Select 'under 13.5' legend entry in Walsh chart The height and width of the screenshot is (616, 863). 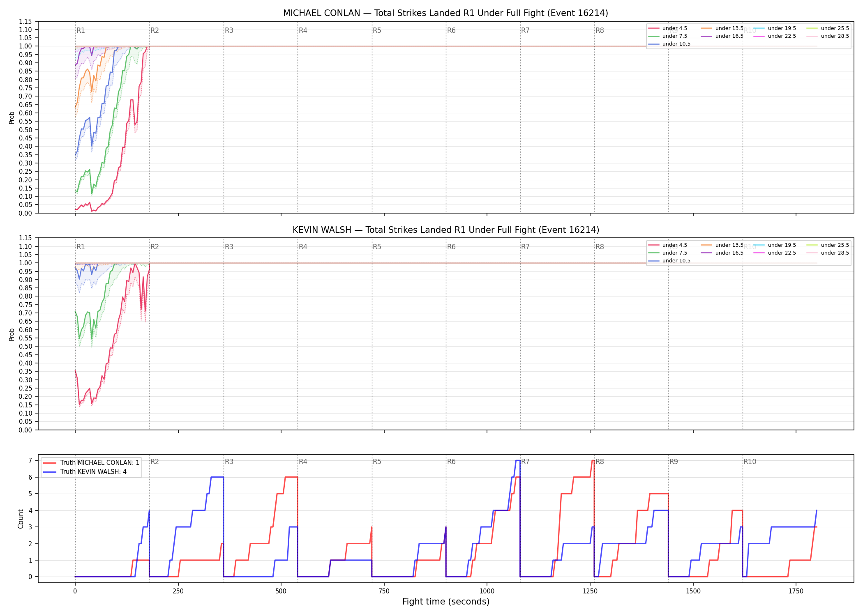[x=722, y=245]
